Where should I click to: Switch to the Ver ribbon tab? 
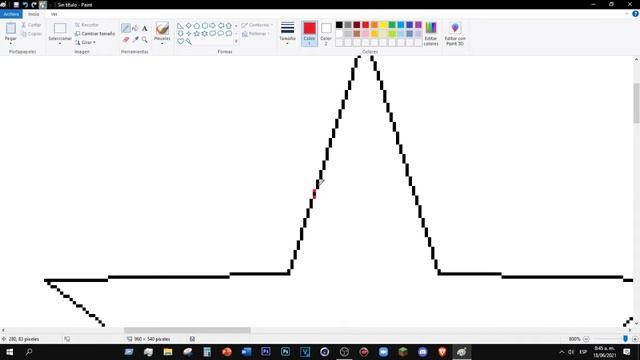pyautogui.click(x=54, y=14)
